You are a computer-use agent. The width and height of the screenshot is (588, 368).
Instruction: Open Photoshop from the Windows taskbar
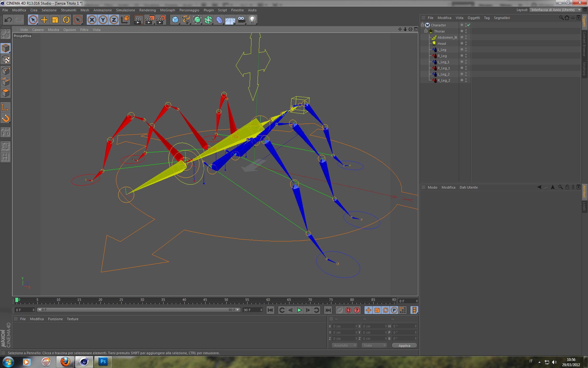[103, 362]
